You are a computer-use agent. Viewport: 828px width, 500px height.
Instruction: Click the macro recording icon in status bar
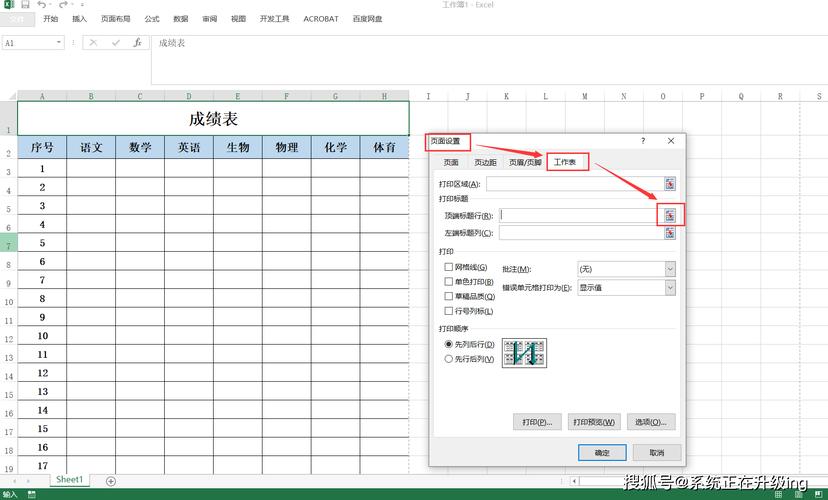pos(32,495)
